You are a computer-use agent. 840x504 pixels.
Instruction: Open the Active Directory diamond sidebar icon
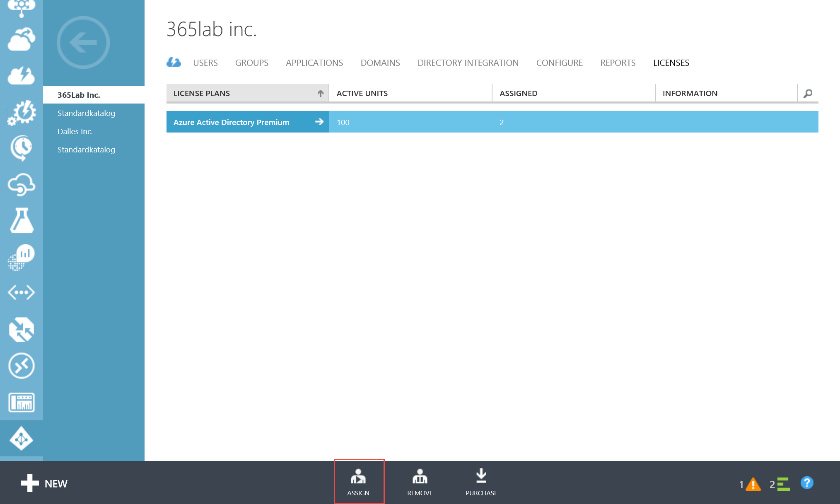(x=21, y=438)
